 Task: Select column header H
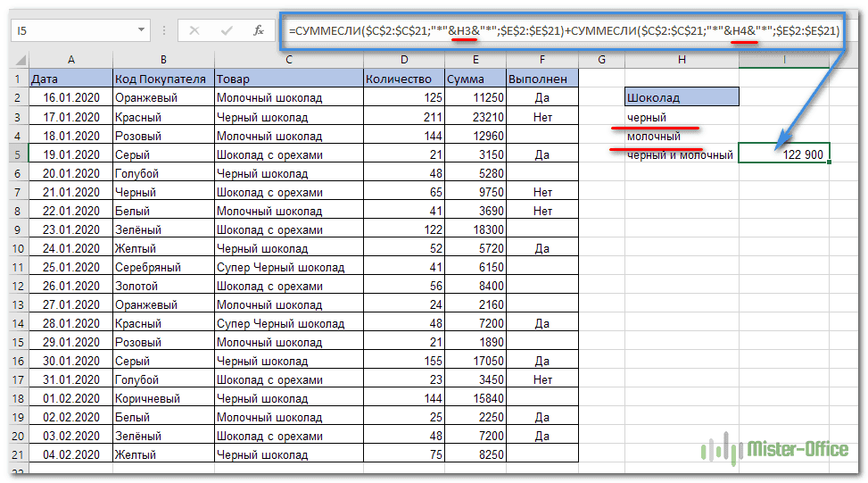tap(682, 60)
